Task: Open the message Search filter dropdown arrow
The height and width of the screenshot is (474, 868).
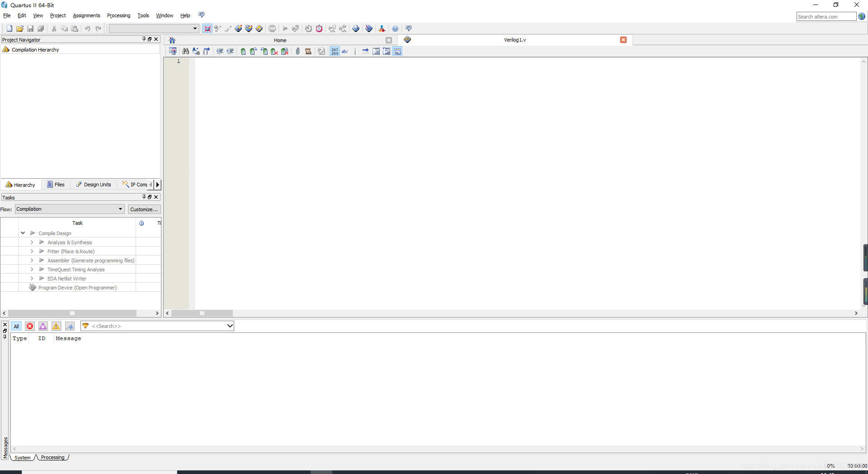Action: (x=230, y=326)
